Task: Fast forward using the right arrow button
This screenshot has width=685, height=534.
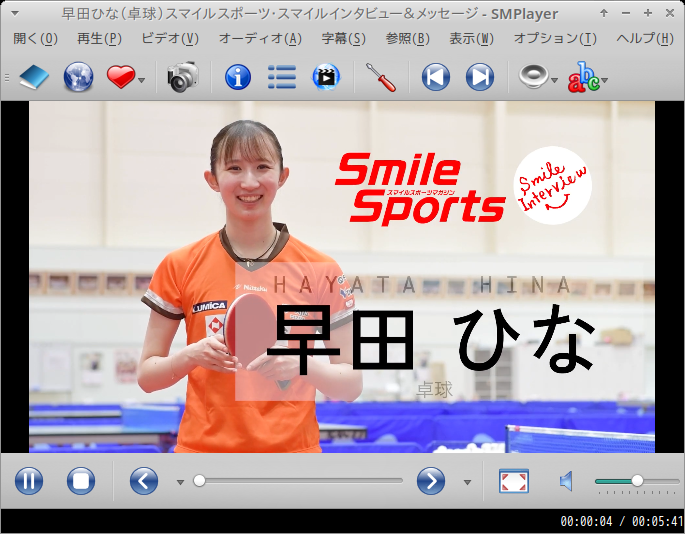Action: tap(431, 481)
